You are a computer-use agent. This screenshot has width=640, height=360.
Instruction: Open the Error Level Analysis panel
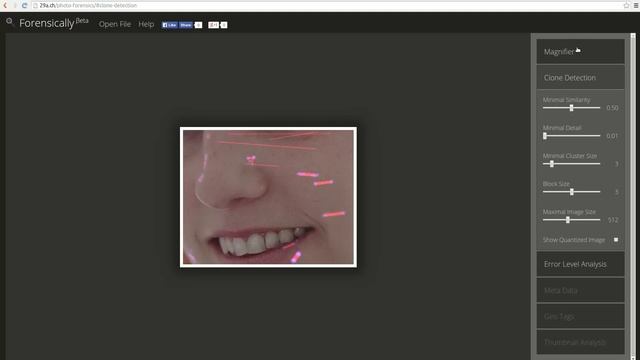coord(580,264)
